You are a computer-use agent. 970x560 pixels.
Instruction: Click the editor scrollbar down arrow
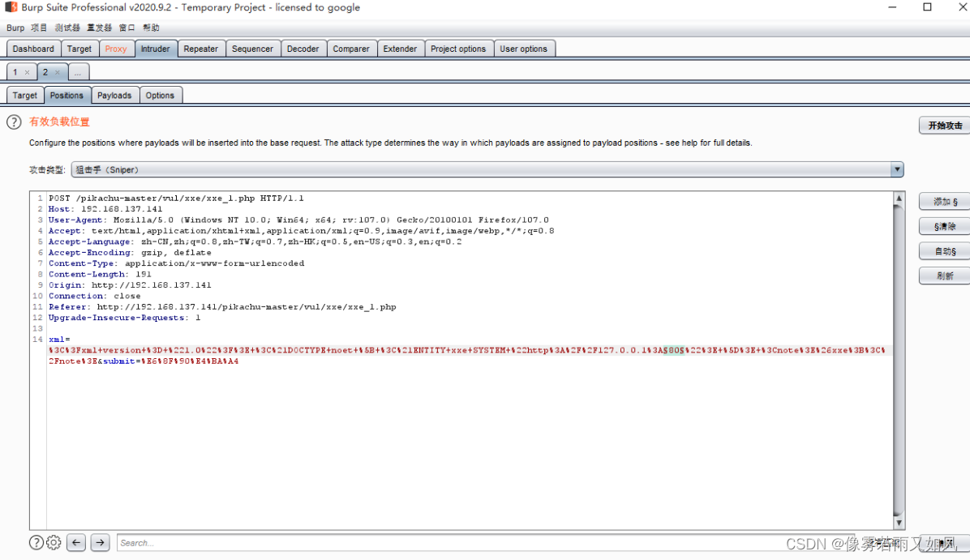[x=899, y=523]
